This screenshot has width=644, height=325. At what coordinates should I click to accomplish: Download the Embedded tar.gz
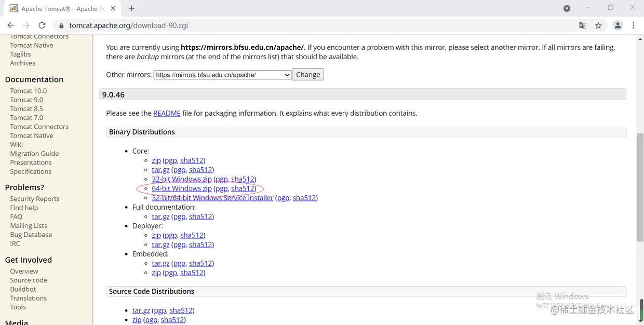coord(160,263)
